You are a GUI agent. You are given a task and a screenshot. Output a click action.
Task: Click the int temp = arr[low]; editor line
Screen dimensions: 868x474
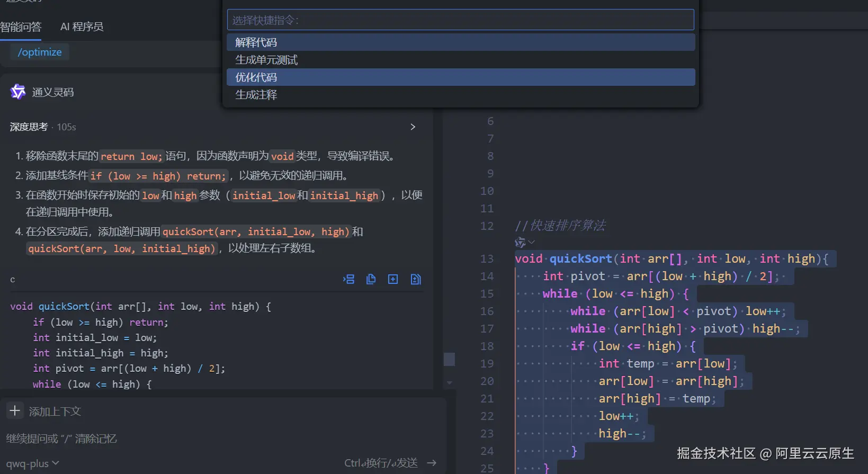click(668, 364)
